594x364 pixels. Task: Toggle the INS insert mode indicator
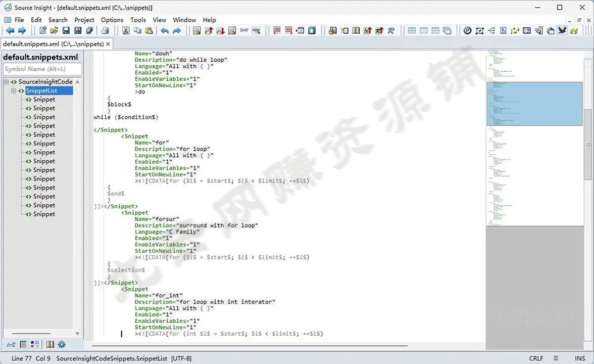(580, 358)
